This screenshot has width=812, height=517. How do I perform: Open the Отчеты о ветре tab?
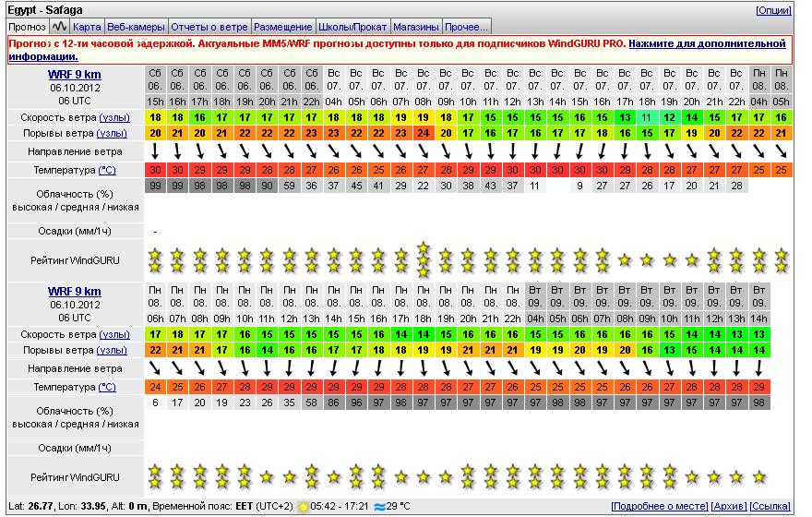209,27
